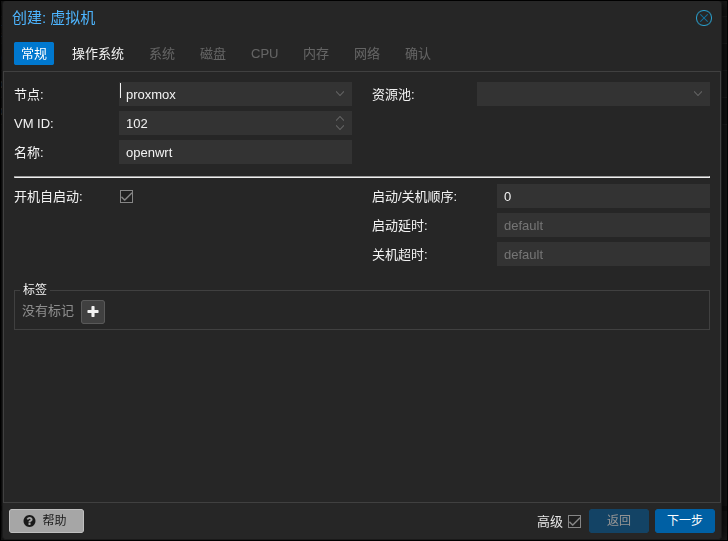Expand the 节点 proxmox dropdown

[340, 95]
